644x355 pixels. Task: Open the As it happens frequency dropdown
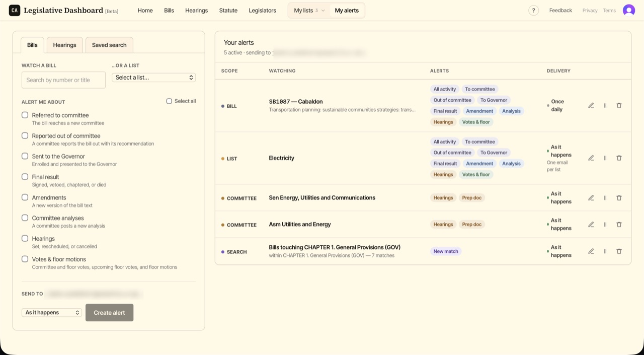click(52, 313)
